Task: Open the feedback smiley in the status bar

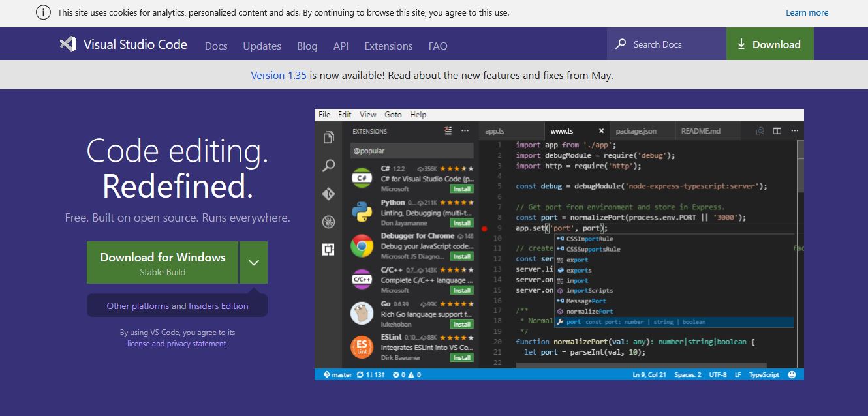Action: point(792,374)
